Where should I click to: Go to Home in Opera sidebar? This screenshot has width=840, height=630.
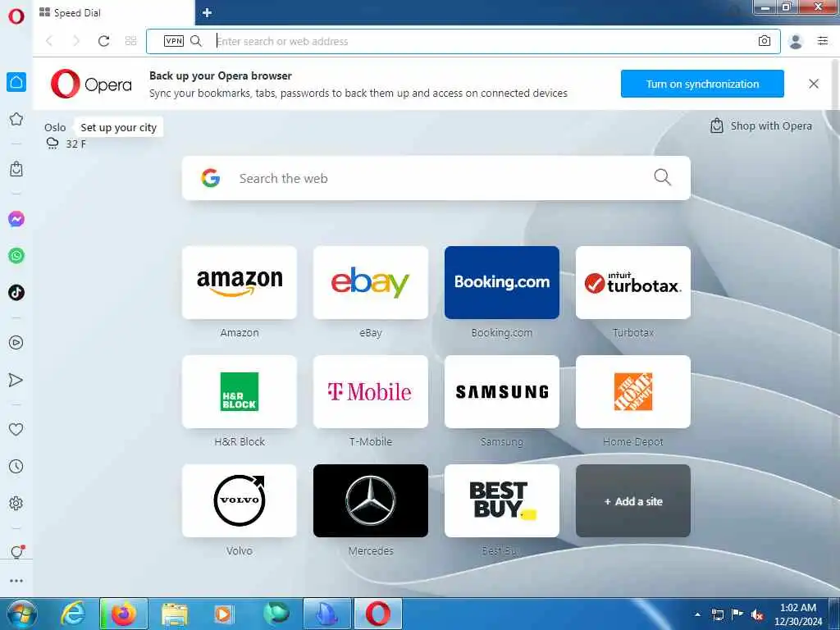[16, 82]
